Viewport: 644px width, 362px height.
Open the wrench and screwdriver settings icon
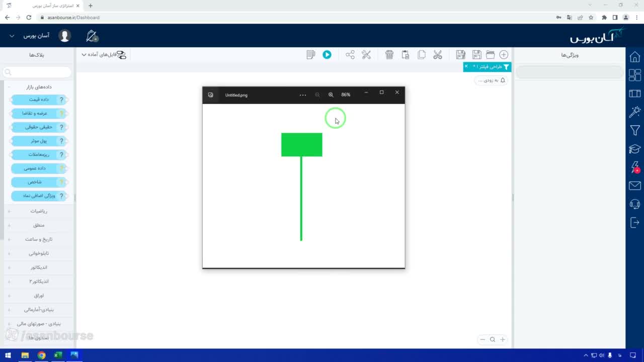click(366, 55)
